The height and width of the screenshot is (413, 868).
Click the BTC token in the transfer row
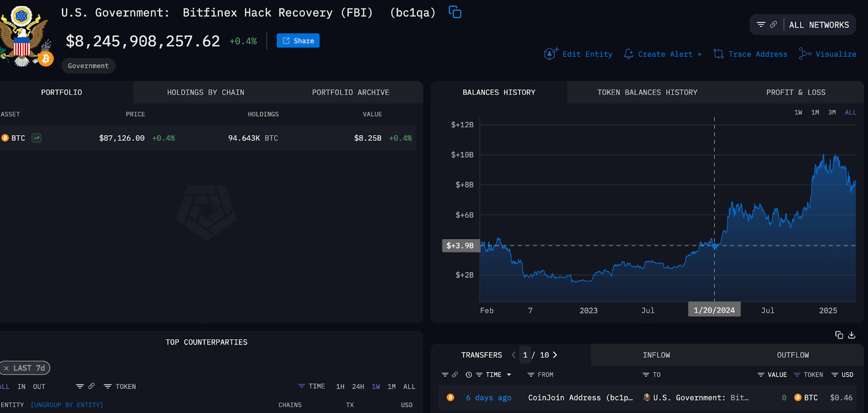coord(806,398)
